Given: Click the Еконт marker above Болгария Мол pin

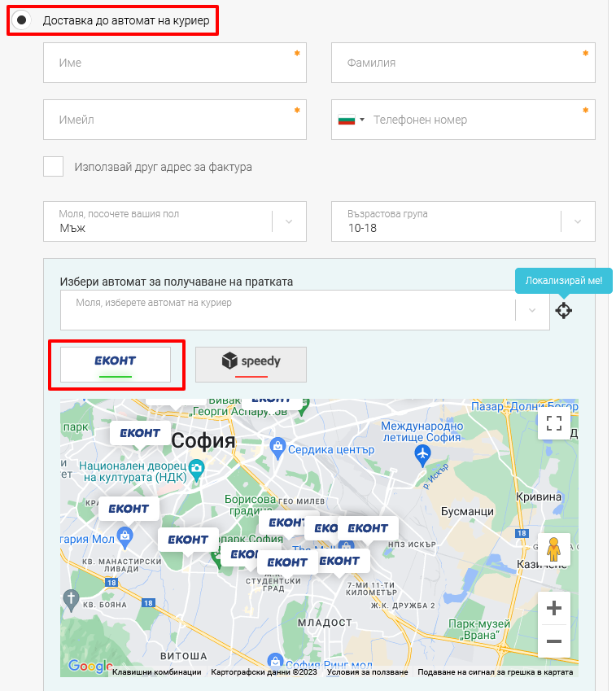Looking at the screenshot, I should (129, 510).
